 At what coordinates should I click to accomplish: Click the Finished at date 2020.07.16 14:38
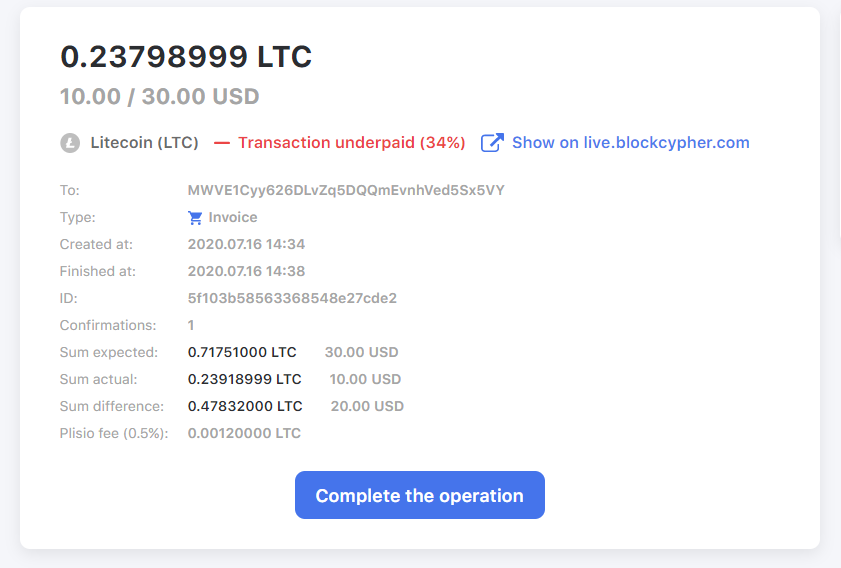click(x=246, y=271)
